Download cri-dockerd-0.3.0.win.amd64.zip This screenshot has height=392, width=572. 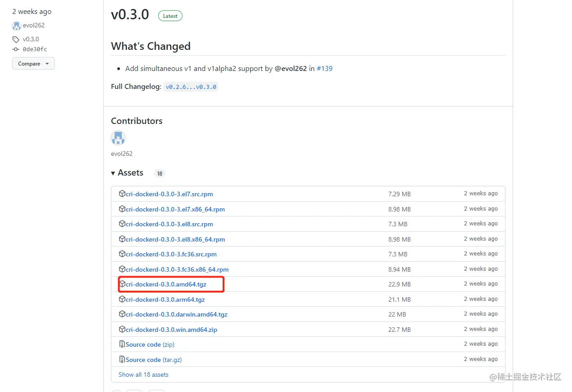pos(171,330)
